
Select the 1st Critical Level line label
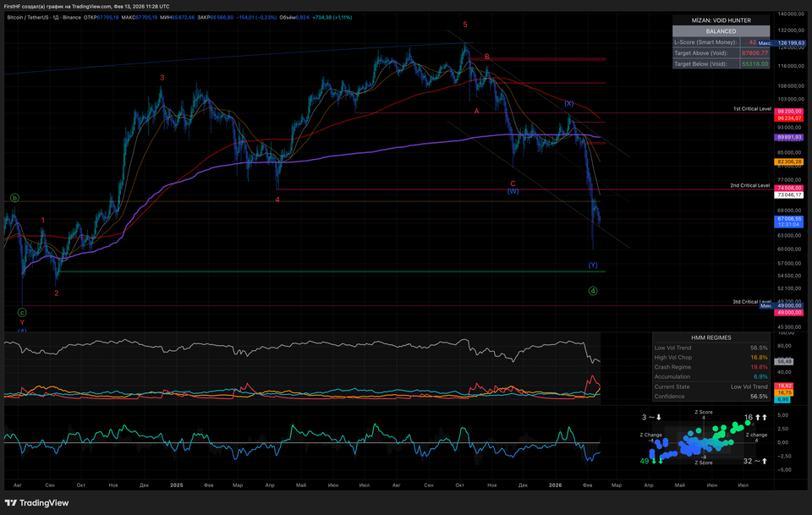[x=751, y=109]
